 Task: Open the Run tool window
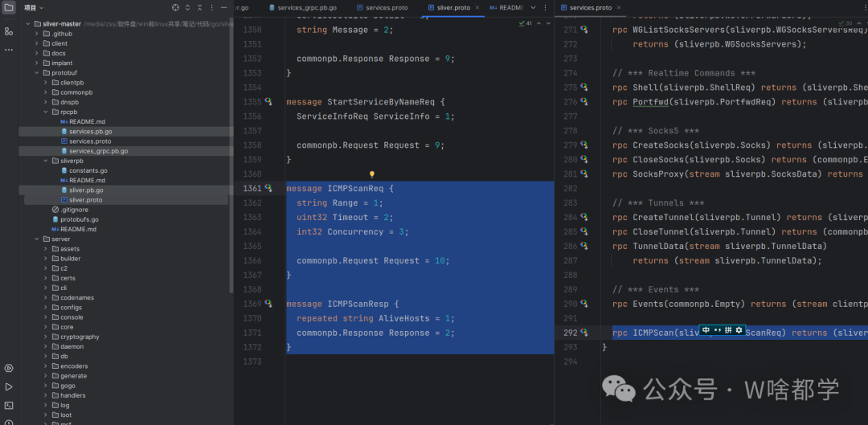[x=9, y=386]
